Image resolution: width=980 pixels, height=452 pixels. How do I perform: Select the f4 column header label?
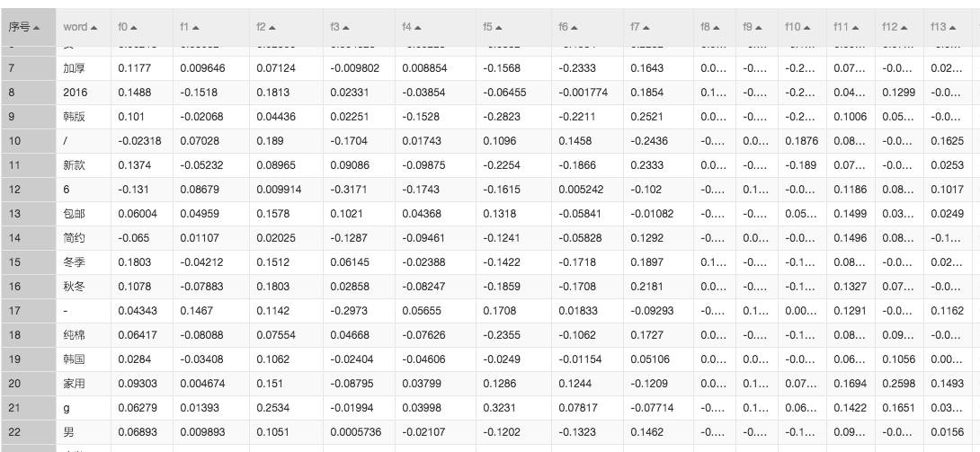[406, 28]
